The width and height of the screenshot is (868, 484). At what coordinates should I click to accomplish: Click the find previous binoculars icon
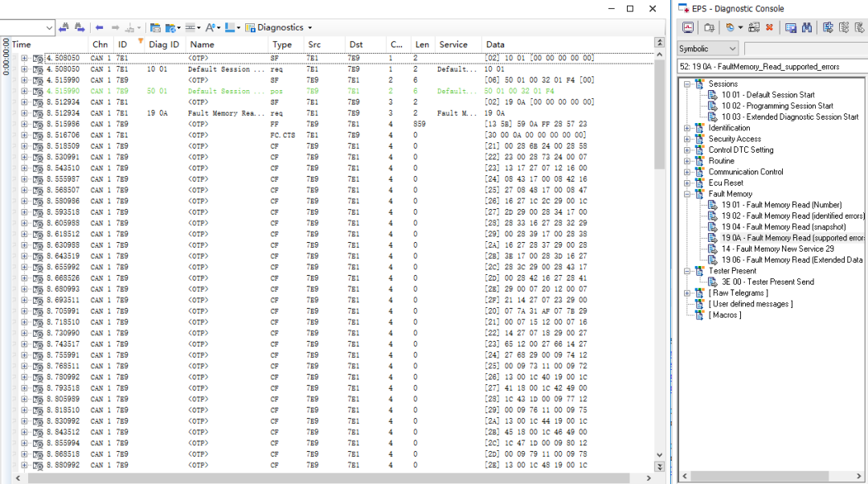point(63,27)
